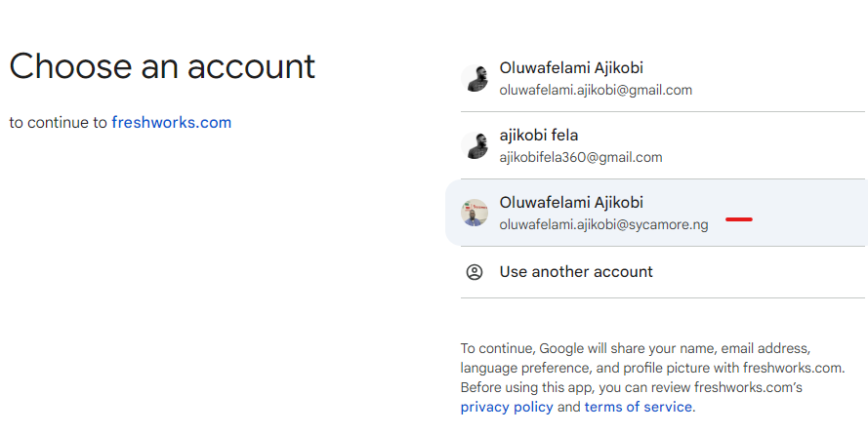
Task: Open the terms of service link
Action: tap(639, 407)
